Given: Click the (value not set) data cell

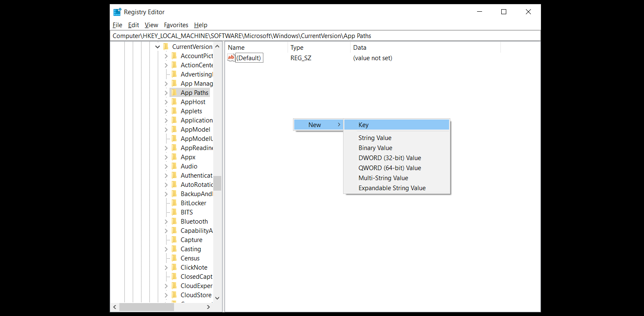Looking at the screenshot, I should pos(373,58).
